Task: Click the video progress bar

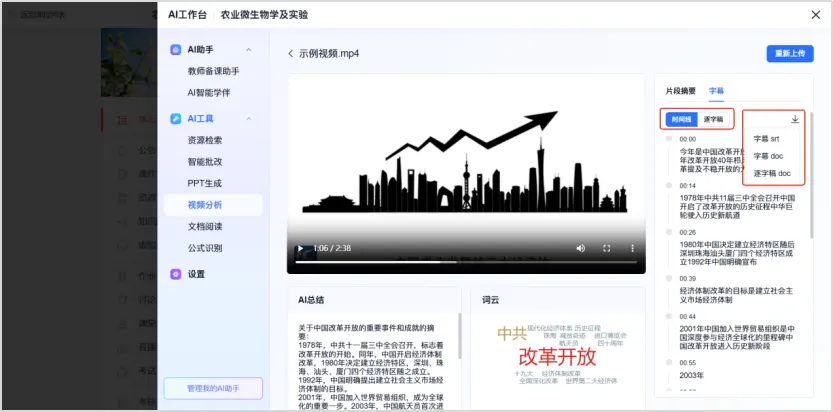Action: (466, 262)
